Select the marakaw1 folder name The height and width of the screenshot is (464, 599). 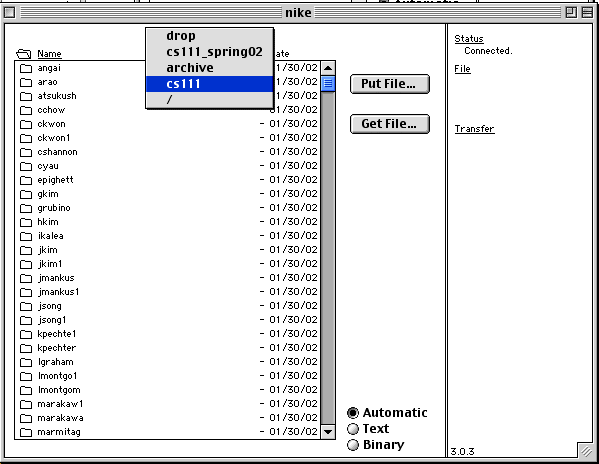click(x=60, y=404)
